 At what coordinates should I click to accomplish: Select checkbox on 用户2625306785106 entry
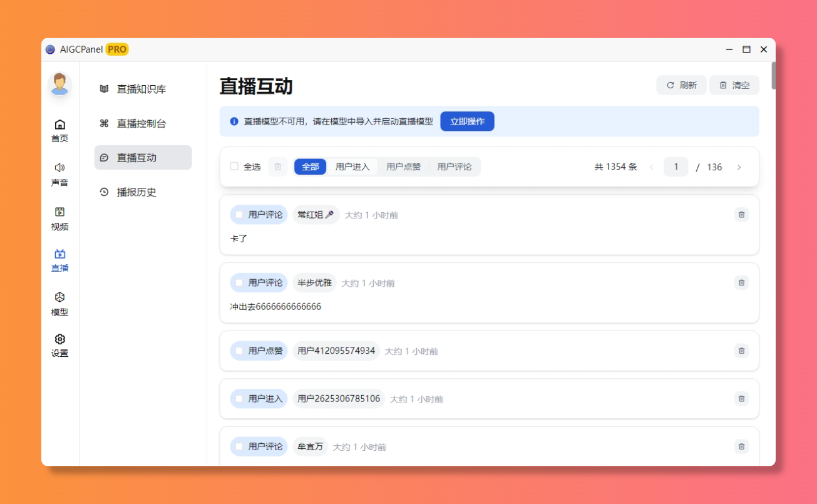point(239,399)
